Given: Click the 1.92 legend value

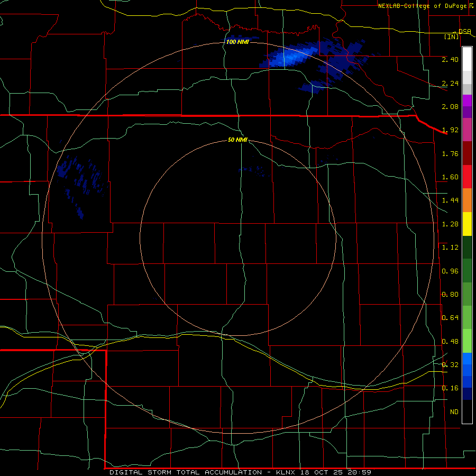Looking at the screenshot, I should click(450, 130).
